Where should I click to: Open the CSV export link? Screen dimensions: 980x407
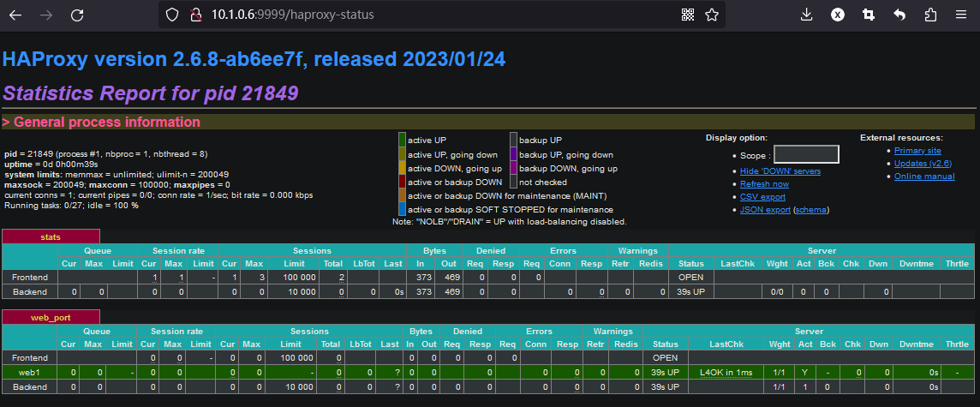[762, 197]
